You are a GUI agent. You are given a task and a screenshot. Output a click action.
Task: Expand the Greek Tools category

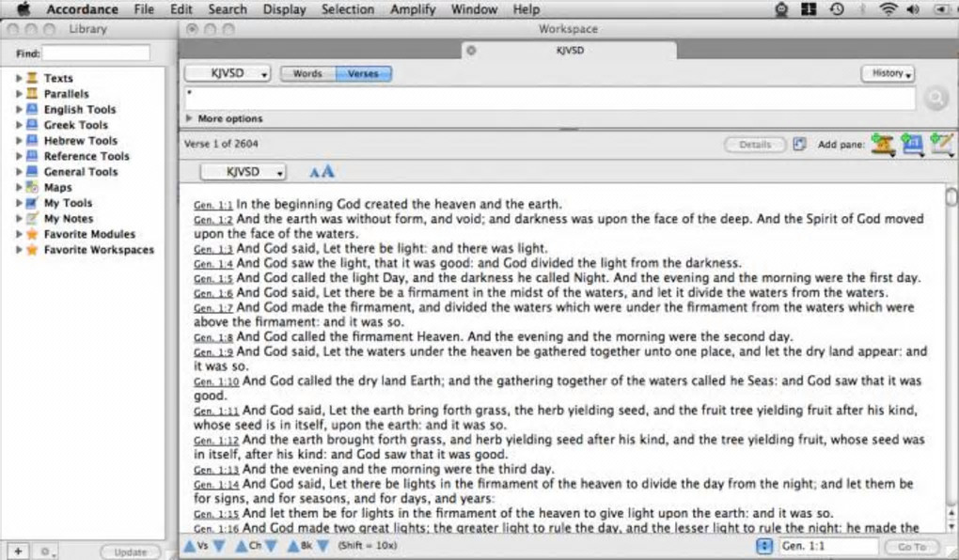click(19, 125)
